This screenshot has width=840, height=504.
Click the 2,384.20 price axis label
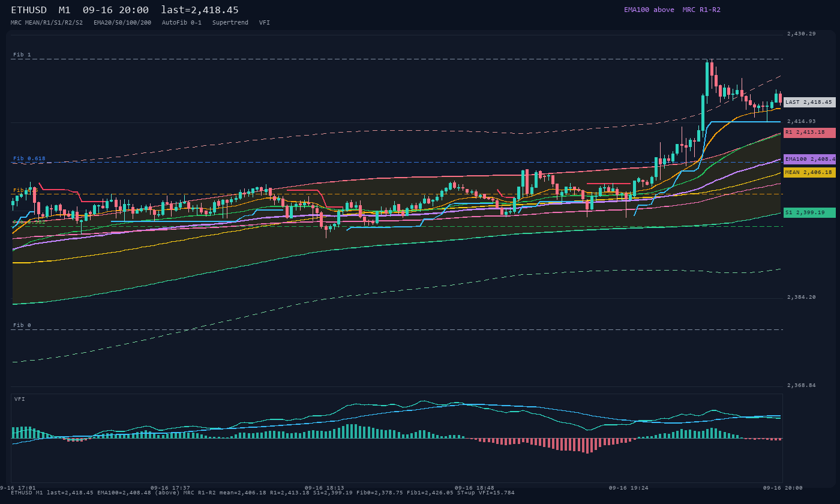pyautogui.click(x=802, y=297)
